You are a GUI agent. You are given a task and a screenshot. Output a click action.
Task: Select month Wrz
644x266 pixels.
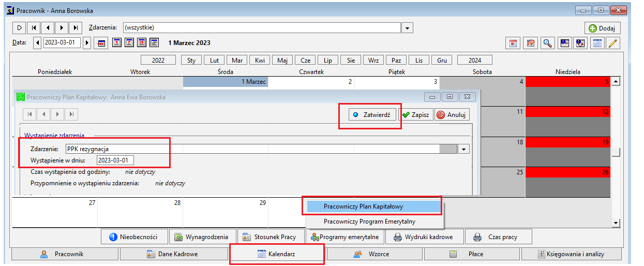[373, 60]
